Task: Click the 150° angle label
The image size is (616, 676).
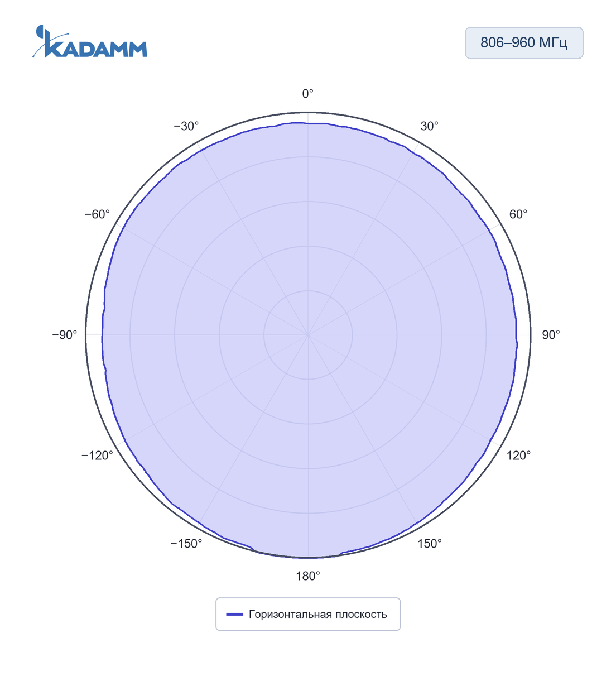Action: pyautogui.click(x=430, y=544)
